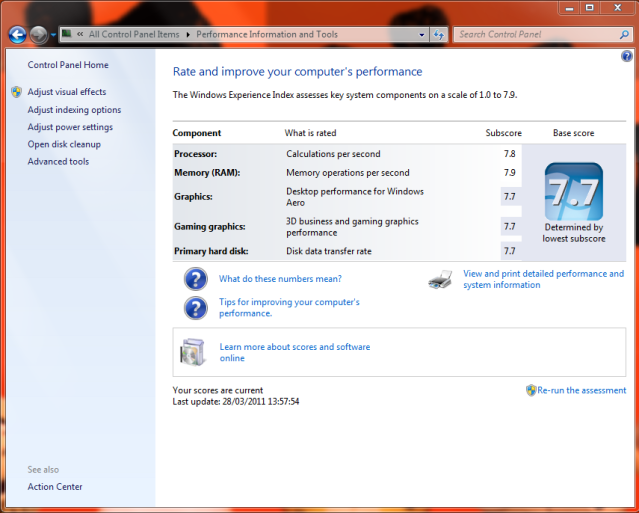Click the question mark icon beside numbers meaning
Image resolution: width=639 pixels, height=513 pixels.
pyautogui.click(x=195, y=279)
